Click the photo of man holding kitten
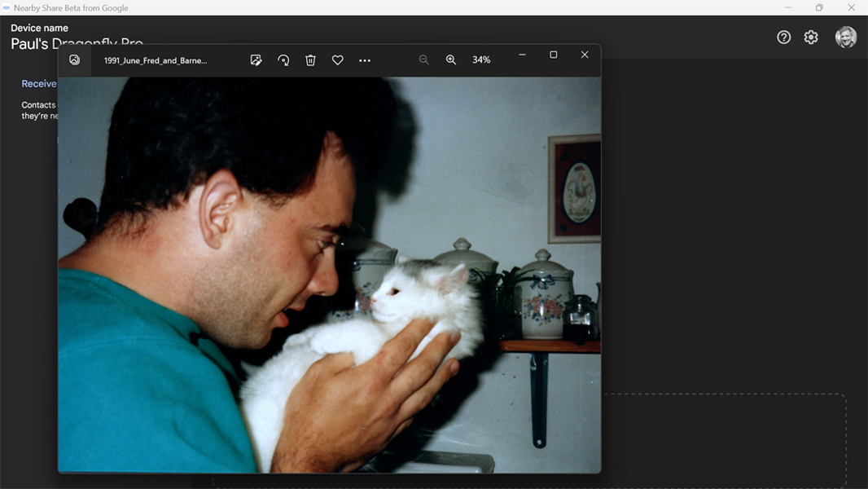This screenshot has width=868, height=489. [x=329, y=274]
